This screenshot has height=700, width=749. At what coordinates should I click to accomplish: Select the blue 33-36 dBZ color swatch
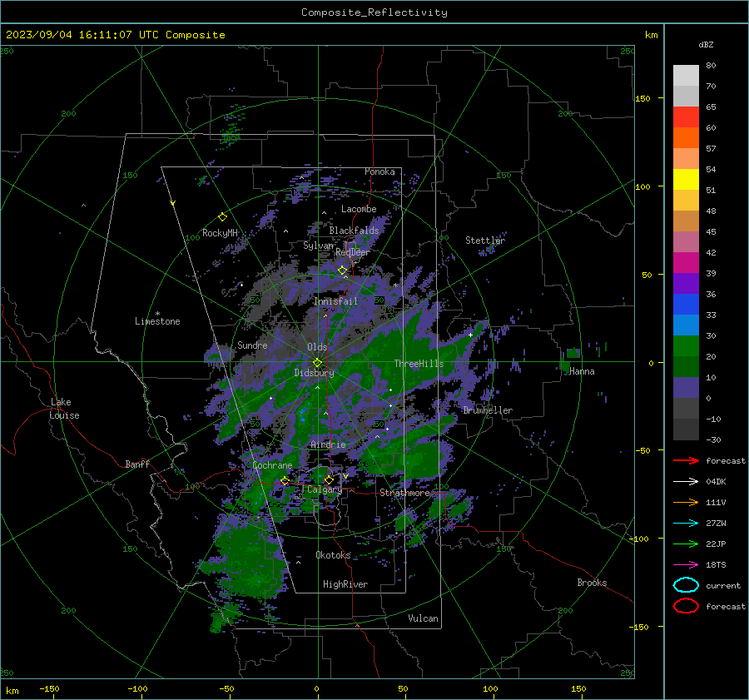coord(686,304)
